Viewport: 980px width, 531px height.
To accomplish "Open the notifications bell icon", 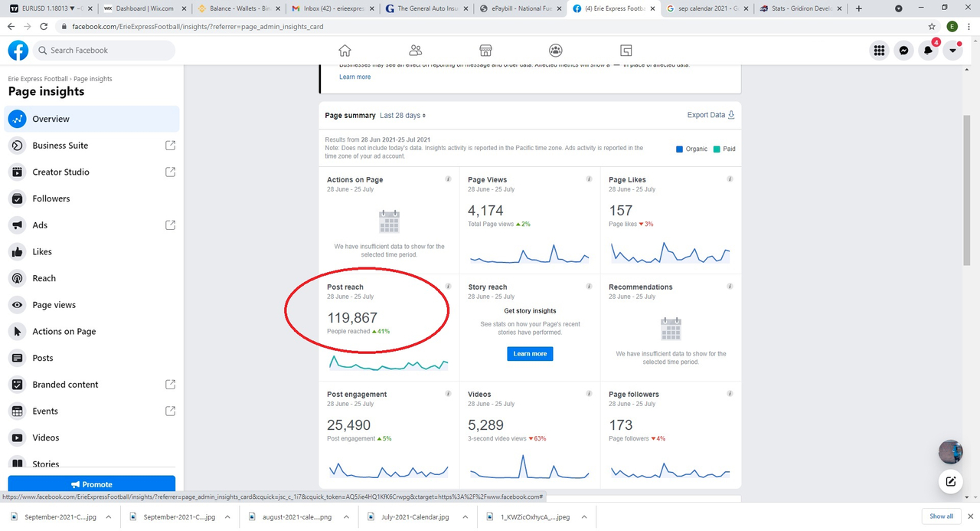I will (x=928, y=51).
